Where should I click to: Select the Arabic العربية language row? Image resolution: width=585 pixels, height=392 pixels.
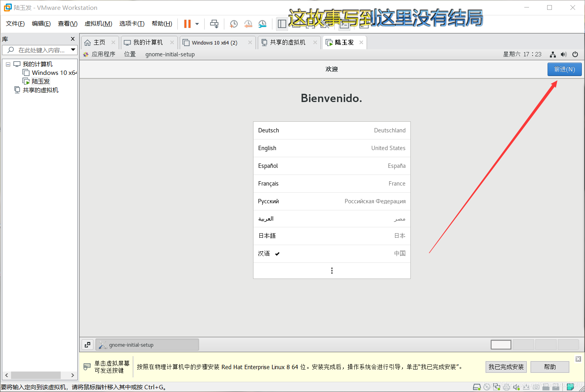click(332, 219)
